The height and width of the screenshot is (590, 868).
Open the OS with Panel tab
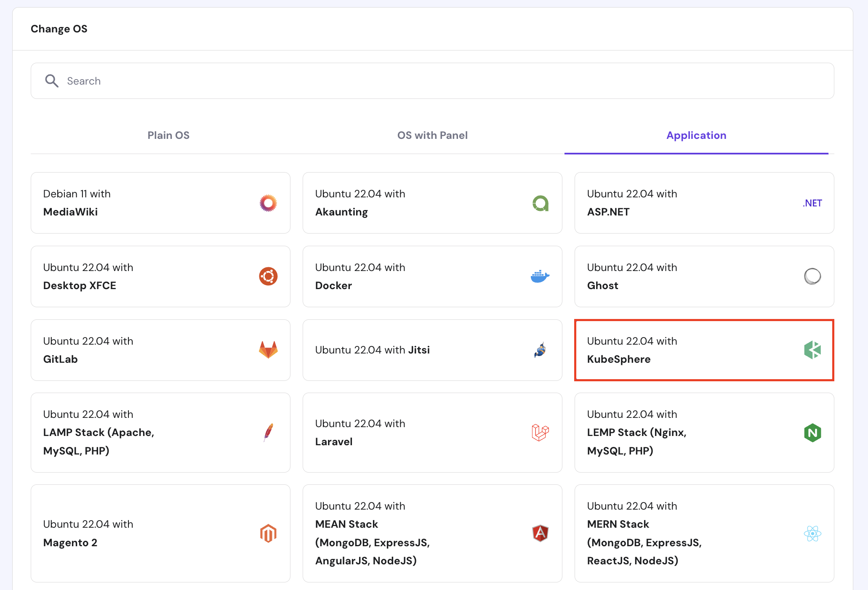[432, 136]
